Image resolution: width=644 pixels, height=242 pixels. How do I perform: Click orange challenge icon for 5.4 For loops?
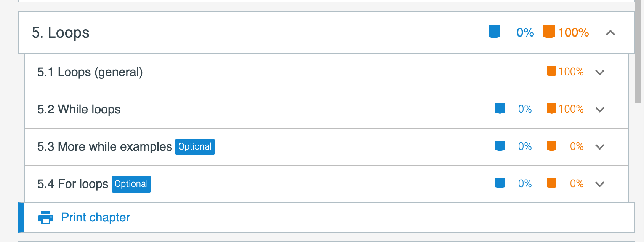551,183
